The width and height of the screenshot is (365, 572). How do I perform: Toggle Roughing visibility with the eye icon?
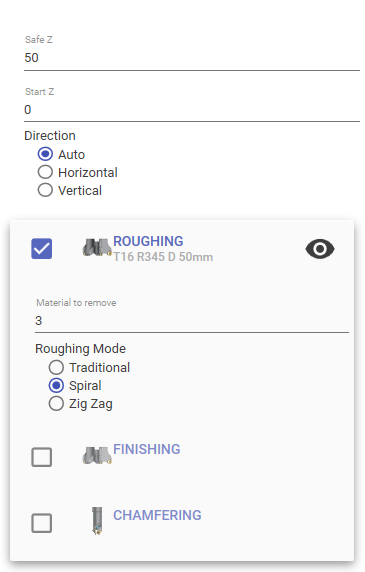click(320, 249)
